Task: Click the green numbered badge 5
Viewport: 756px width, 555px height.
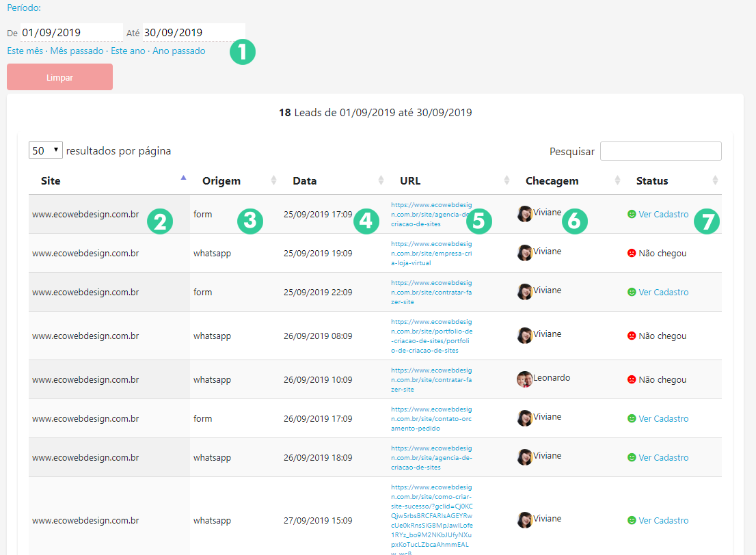Action: pyautogui.click(x=478, y=220)
